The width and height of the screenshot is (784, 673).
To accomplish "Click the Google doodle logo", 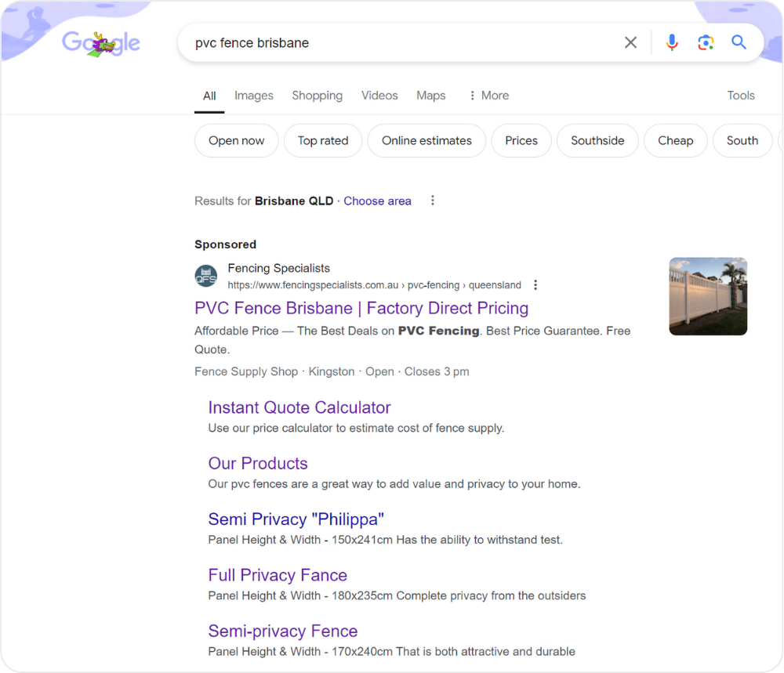I will tap(101, 43).
